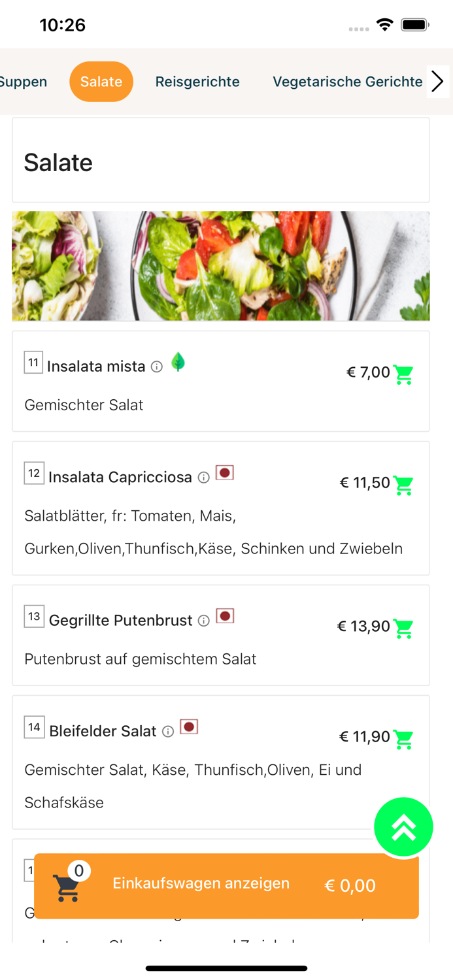Select the active Salate tab
Image resolution: width=453 pixels, height=980 pixels.
click(101, 81)
